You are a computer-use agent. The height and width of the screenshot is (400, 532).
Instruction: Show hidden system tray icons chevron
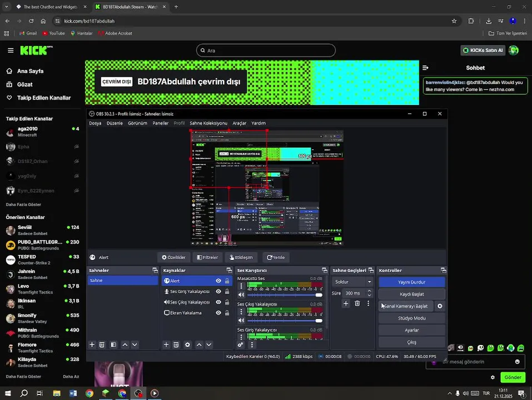450,393
